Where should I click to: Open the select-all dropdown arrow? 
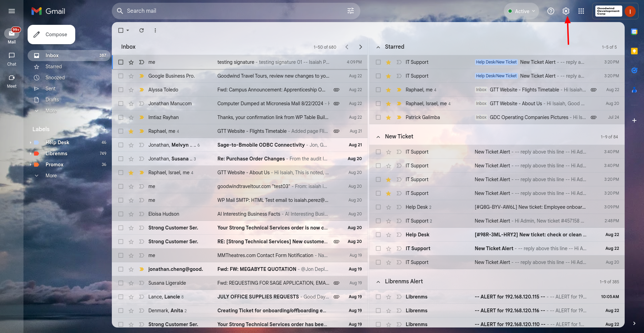[128, 30]
